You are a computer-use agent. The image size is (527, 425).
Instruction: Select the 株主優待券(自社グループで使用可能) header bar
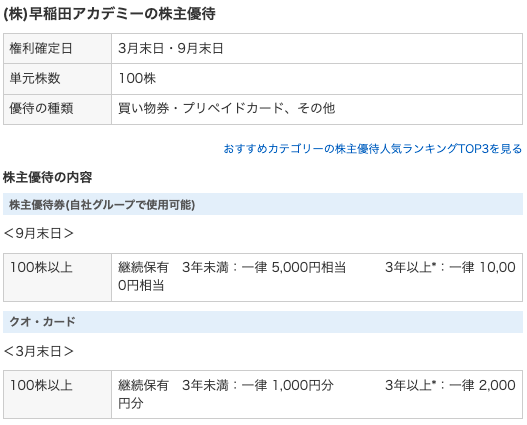pos(263,204)
